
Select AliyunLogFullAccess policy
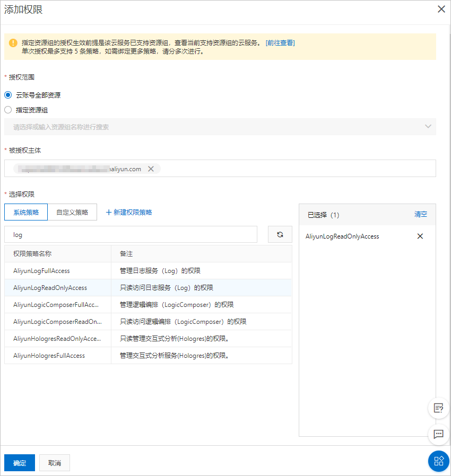tap(41, 271)
